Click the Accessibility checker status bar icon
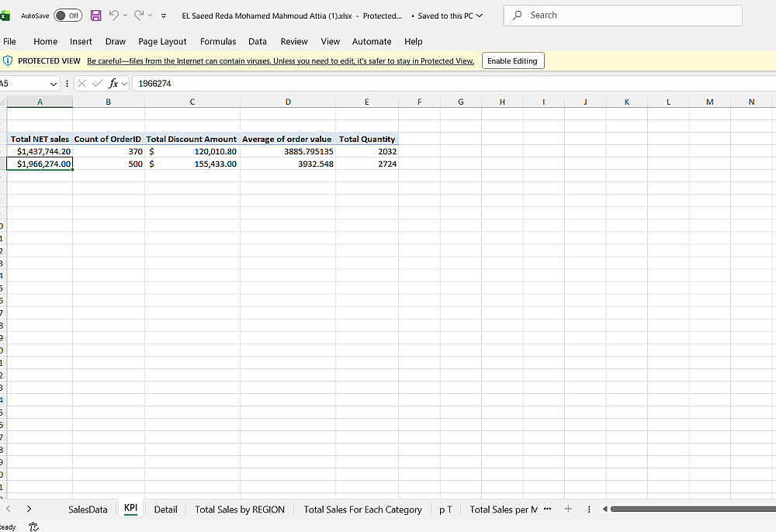 click(33, 527)
